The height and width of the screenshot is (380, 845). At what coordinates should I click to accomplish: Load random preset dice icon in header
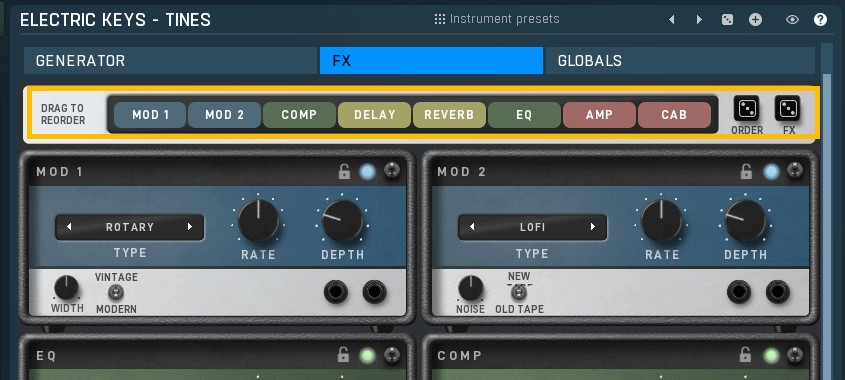[x=728, y=20]
